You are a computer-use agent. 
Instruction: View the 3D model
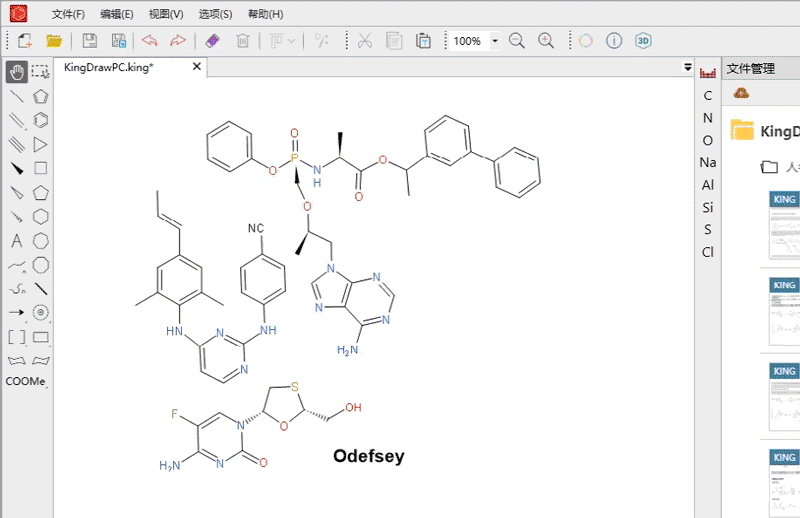pos(643,41)
